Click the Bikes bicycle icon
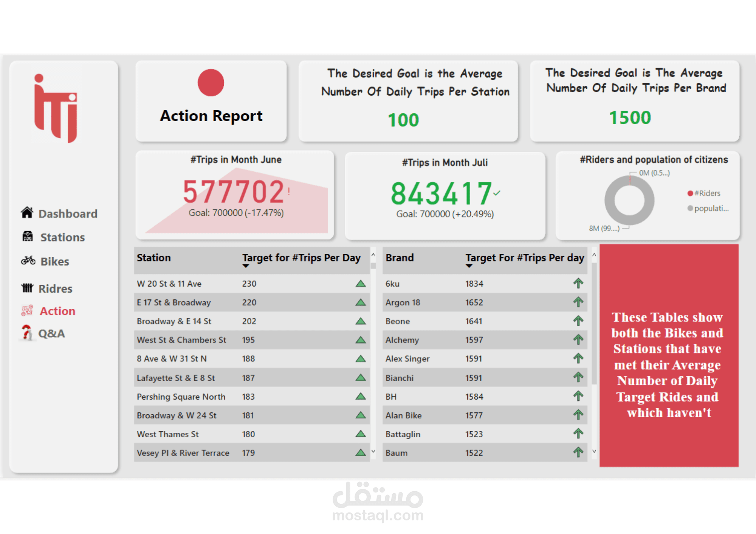 (x=28, y=261)
